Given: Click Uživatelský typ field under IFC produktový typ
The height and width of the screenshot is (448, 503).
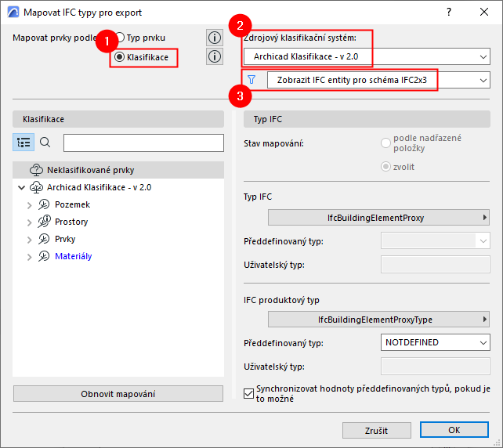Looking at the screenshot, I should click(436, 367).
